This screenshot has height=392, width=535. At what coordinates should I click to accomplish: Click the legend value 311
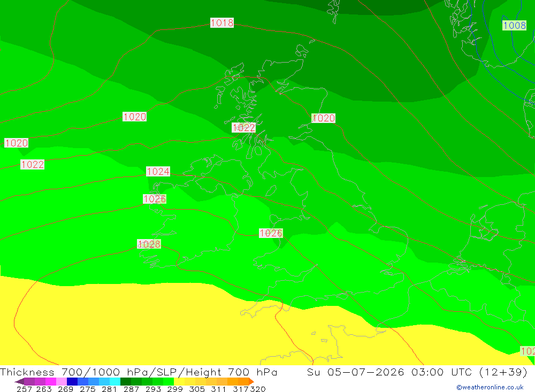218,389
